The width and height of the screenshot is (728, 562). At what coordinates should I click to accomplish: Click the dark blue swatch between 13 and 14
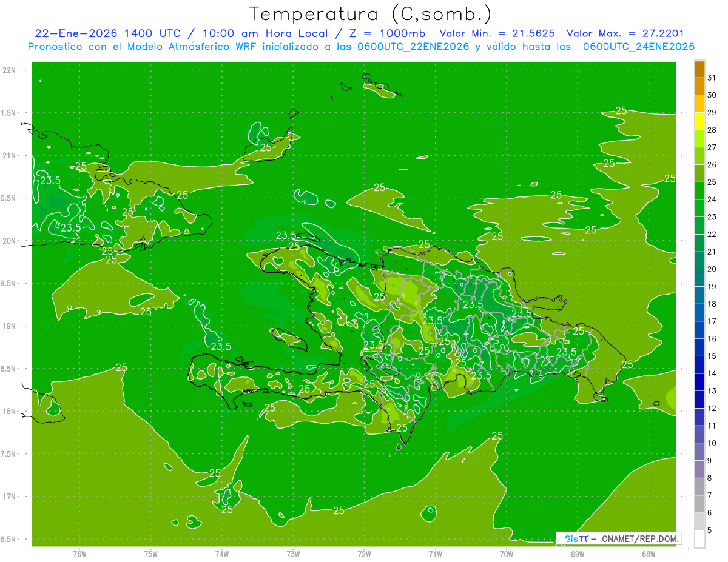coord(699,382)
